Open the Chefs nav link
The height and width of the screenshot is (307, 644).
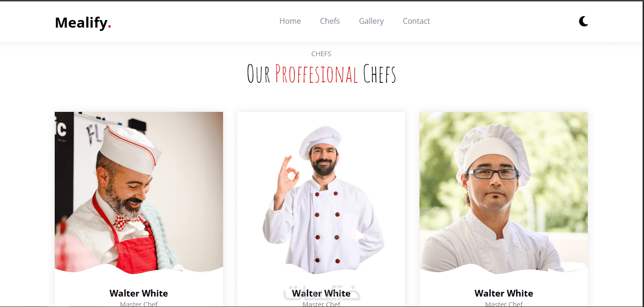click(x=330, y=21)
